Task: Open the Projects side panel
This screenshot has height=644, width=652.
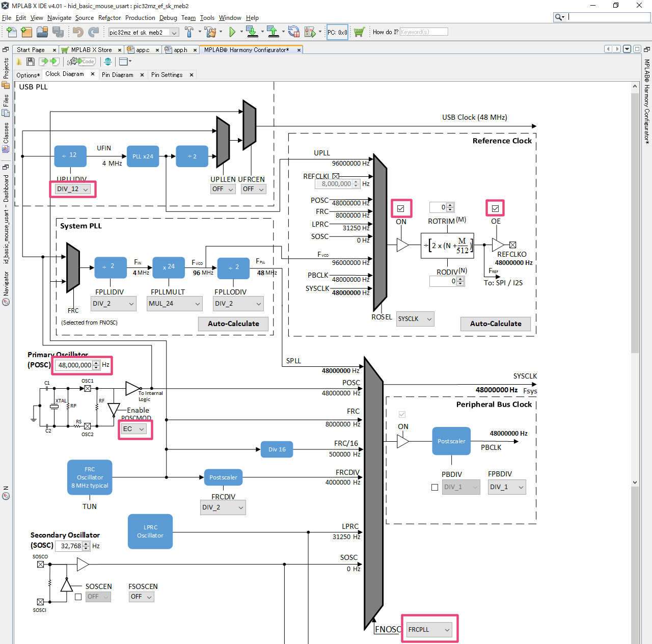Action: (x=6, y=72)
